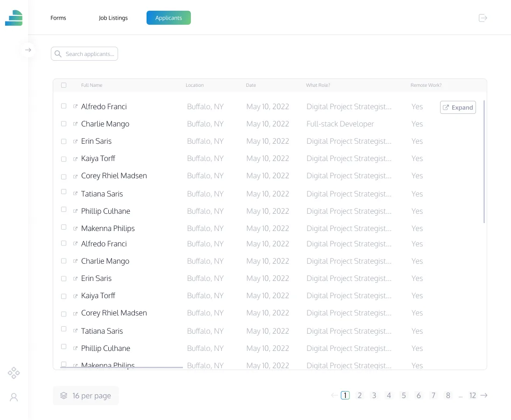This screenshot has width=511, height=420.
Task: Toggle the select-all checkbox in header
Action: [x=63, y=85]
